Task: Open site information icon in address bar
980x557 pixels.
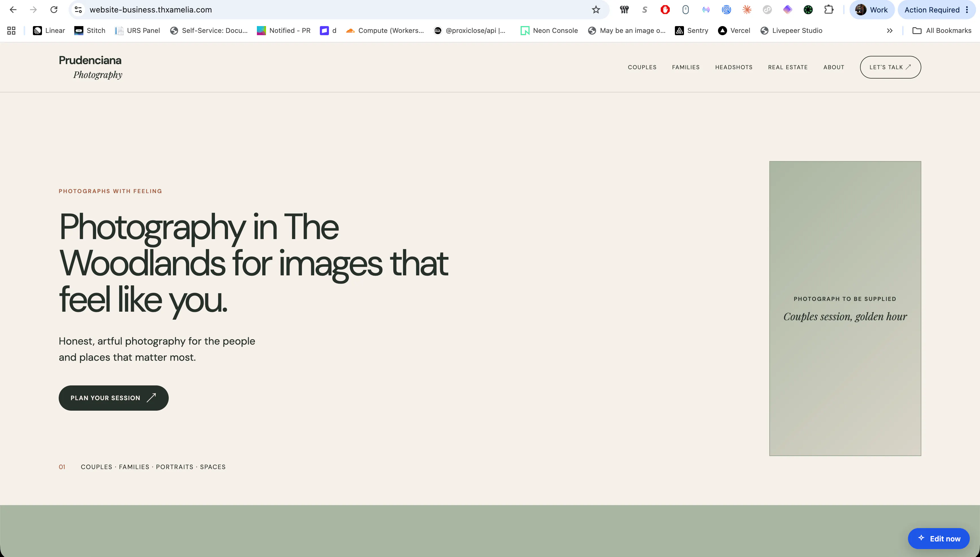Action: click(79, 10)
